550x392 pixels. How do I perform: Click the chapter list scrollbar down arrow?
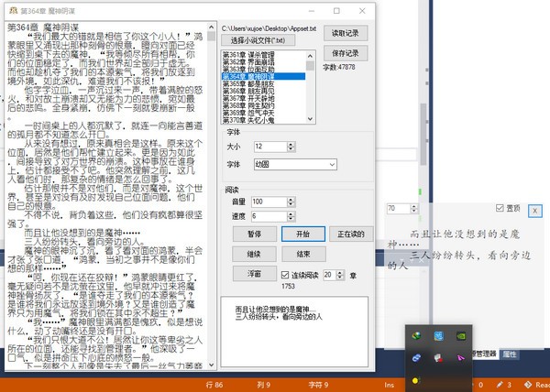point(307,118)
